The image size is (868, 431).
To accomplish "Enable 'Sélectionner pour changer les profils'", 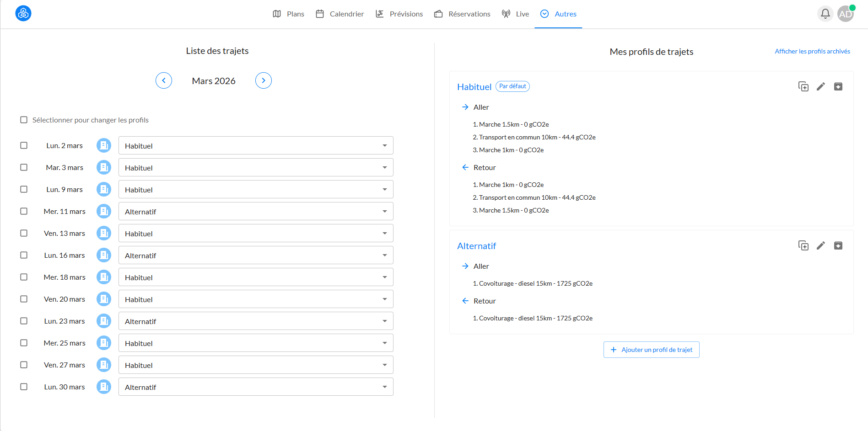I will pos(24,119).
